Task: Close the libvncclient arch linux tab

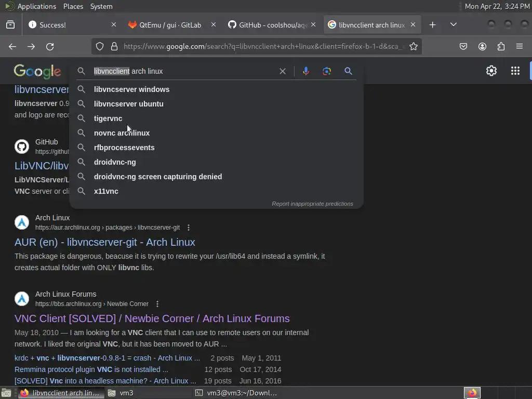Action: point(413,24)
